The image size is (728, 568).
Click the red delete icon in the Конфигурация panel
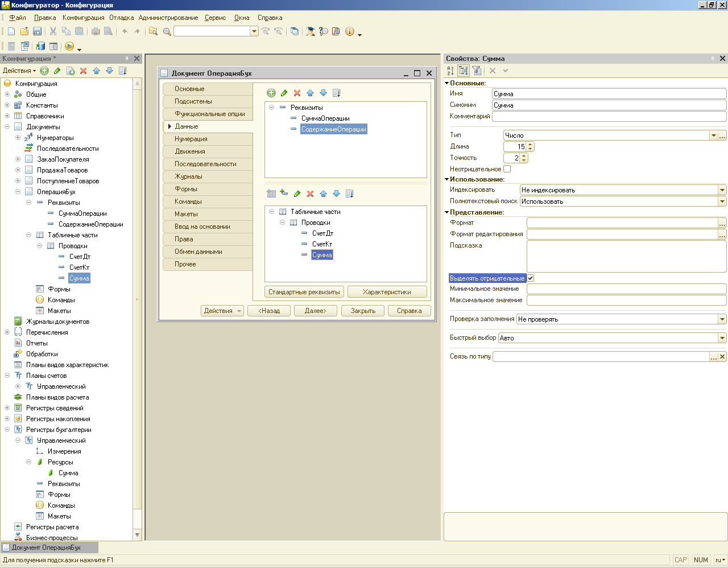coord(83,71)
